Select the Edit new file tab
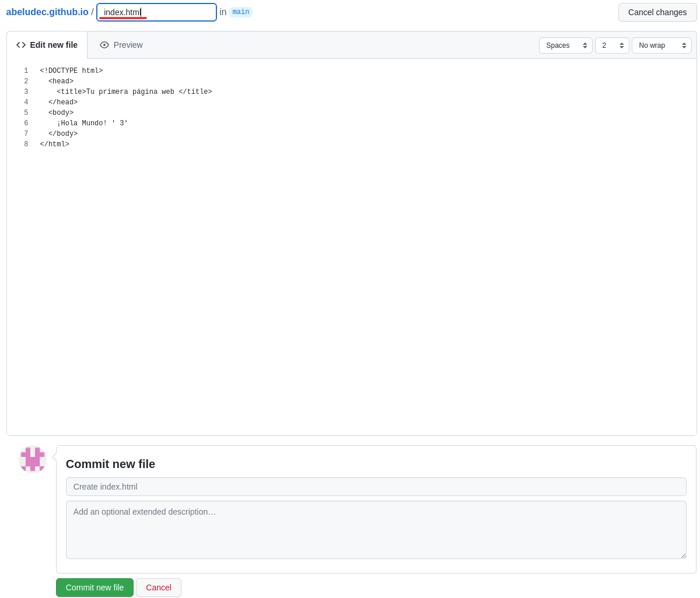The height and width of the screenshot is (598, 700). point(47,45)
